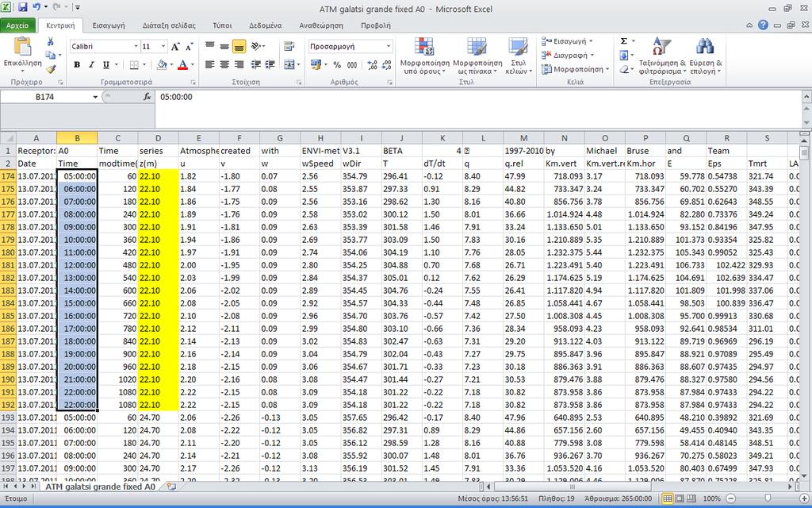Viewport: 812px width, 508px height.
Task: Click the AutoSum sigma icon
Action: [x=624, y=41]
